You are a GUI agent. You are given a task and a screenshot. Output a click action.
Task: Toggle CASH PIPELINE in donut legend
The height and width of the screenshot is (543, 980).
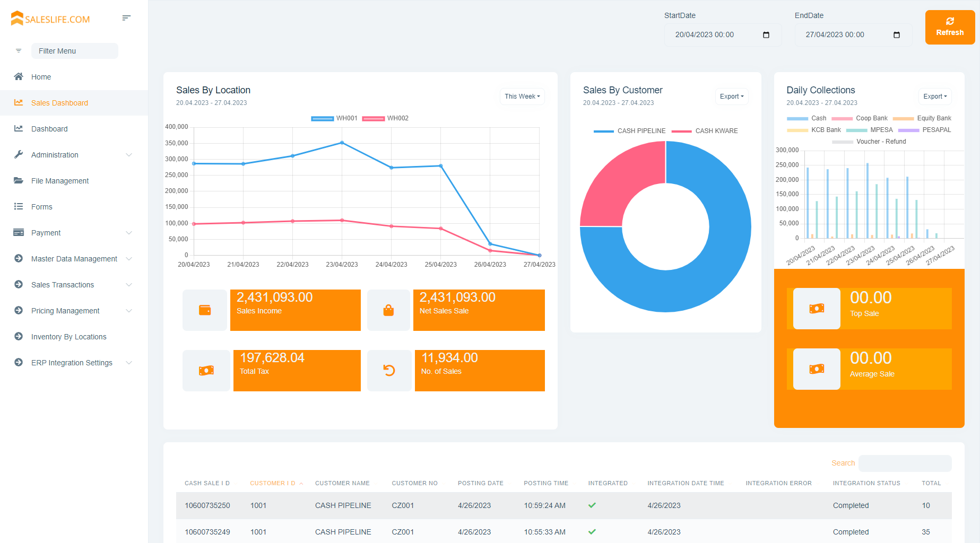click(629, 131)
